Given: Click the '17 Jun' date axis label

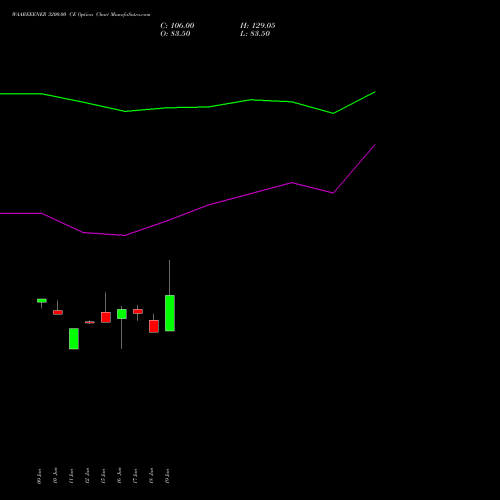Looking at the screenshot, I should [x=136, y=476].
